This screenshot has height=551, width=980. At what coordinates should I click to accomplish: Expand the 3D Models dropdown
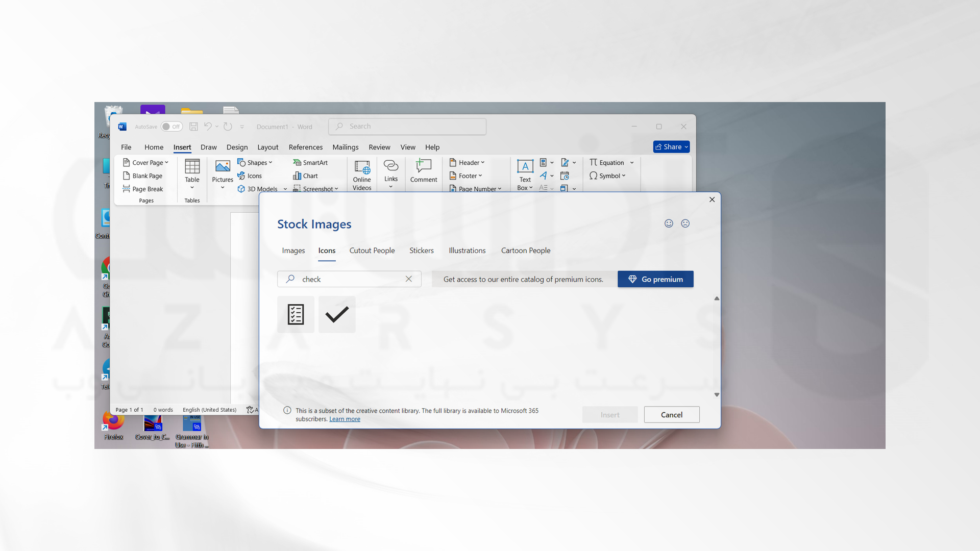coord(283,188)
